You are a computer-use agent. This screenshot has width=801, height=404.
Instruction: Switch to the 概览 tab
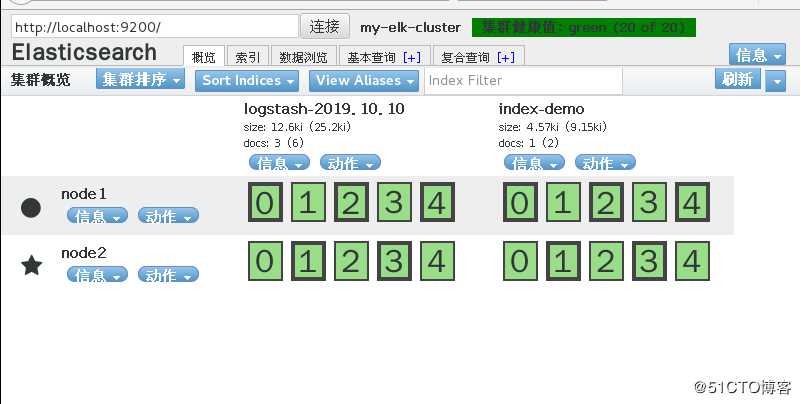(x=204, y=57)
